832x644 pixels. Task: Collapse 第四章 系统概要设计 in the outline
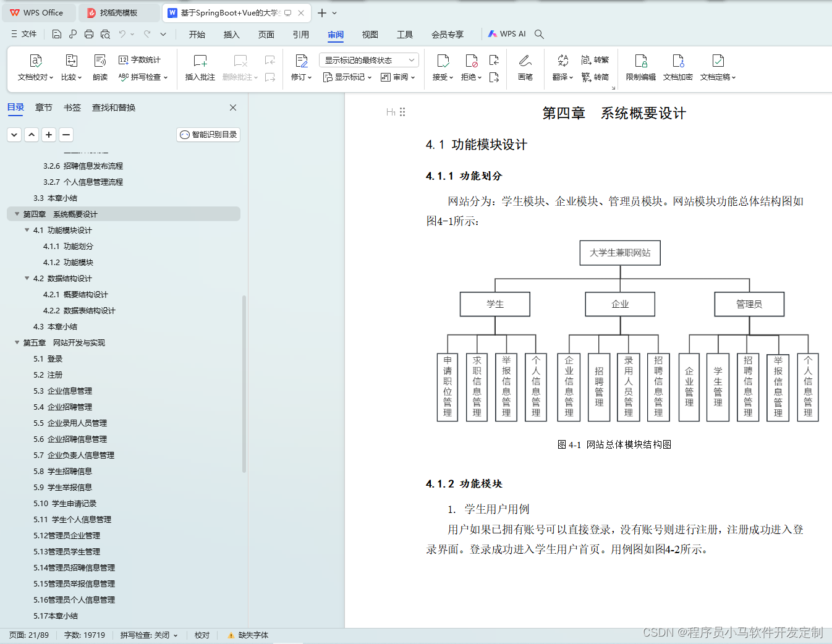coord(16,214)
